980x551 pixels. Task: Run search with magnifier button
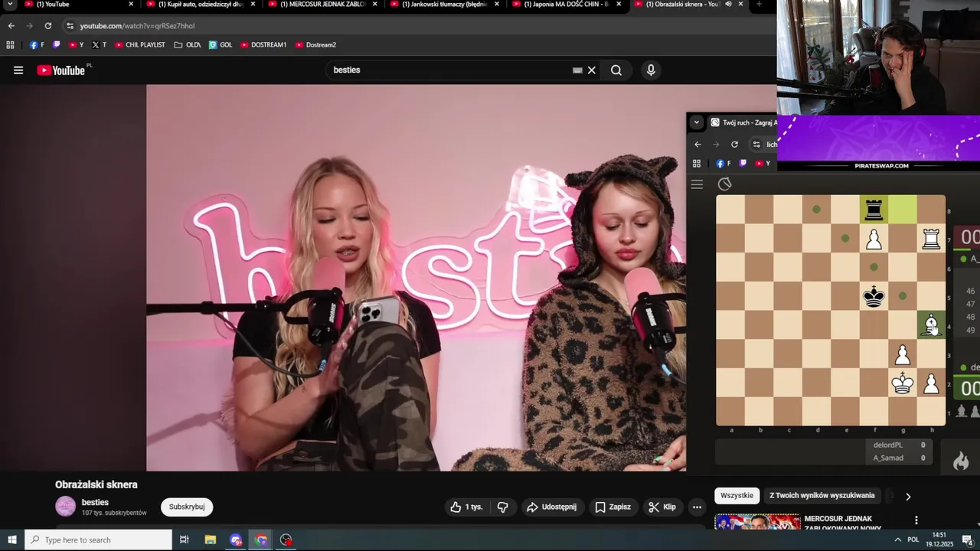click(616, 70)
